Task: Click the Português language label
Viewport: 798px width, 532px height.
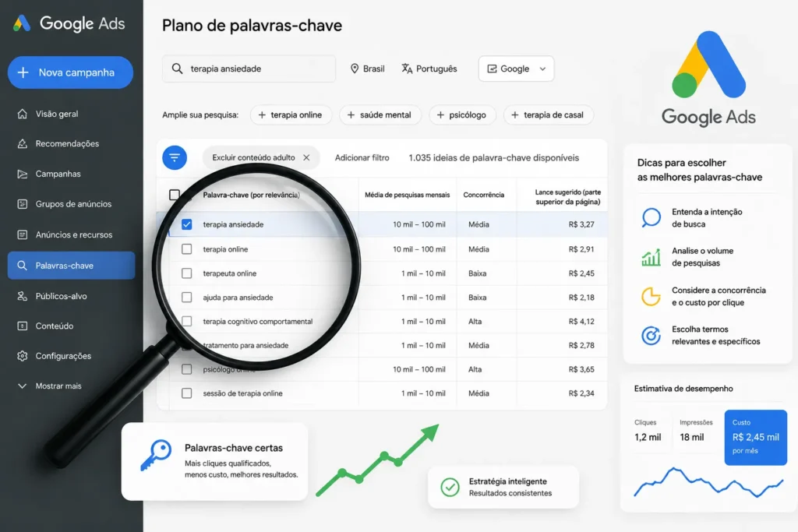Action: click(x=436, y=69)
